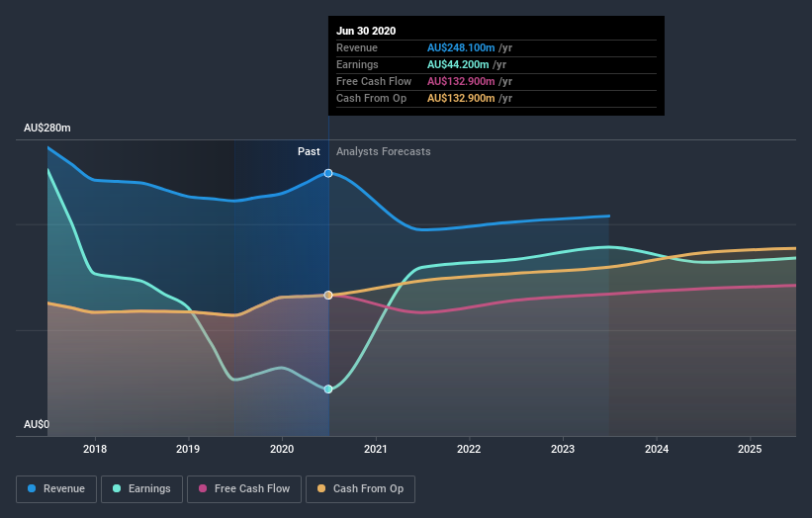The image size is (812, 518).
Task: Click the Revenue row label in tooltip
Action: tap(357, 47)
